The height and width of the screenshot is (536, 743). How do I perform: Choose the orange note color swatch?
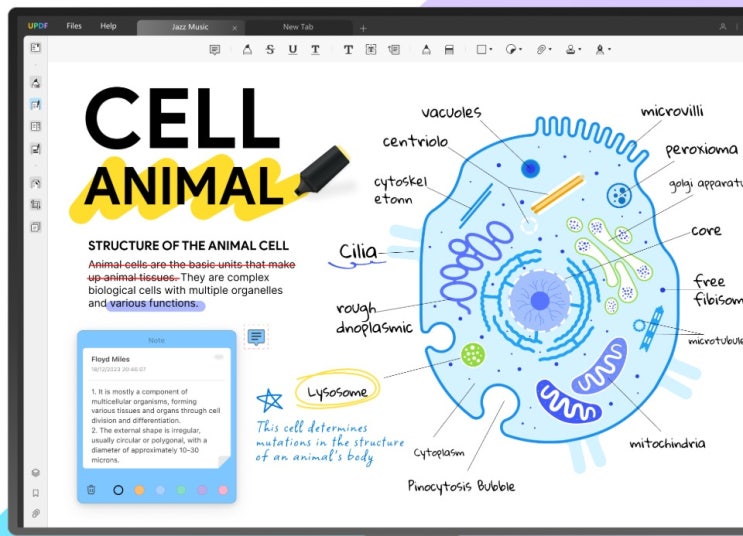(139, 490)
